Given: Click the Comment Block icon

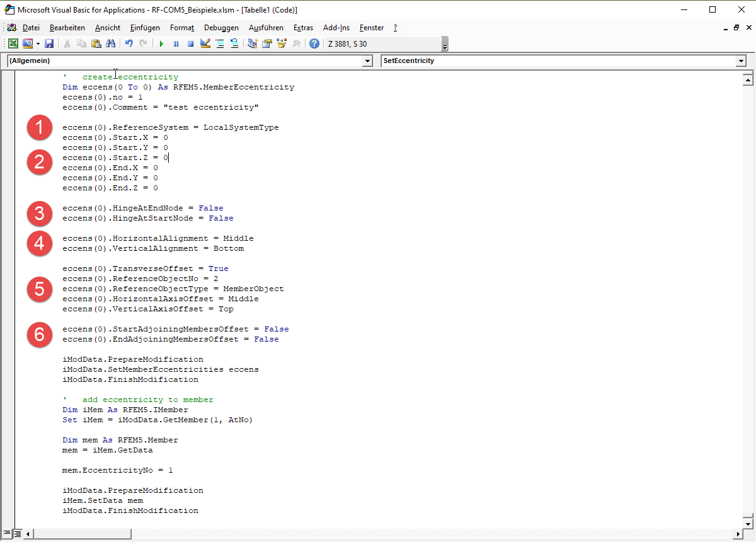Looking at the screenshot, I should coord(219,43).
